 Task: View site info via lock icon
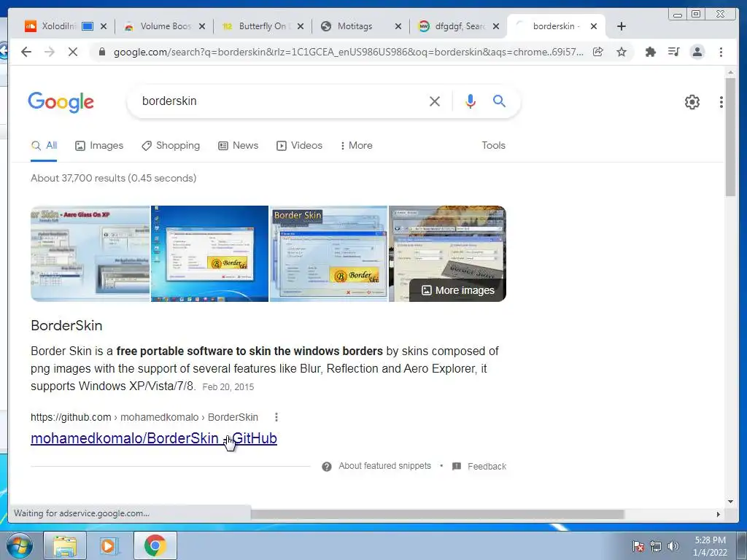click(101, 52)
